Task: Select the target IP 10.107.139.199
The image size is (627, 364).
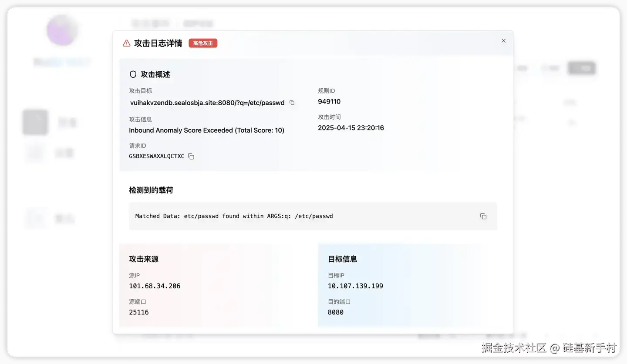Action: [x=355, y=286]
